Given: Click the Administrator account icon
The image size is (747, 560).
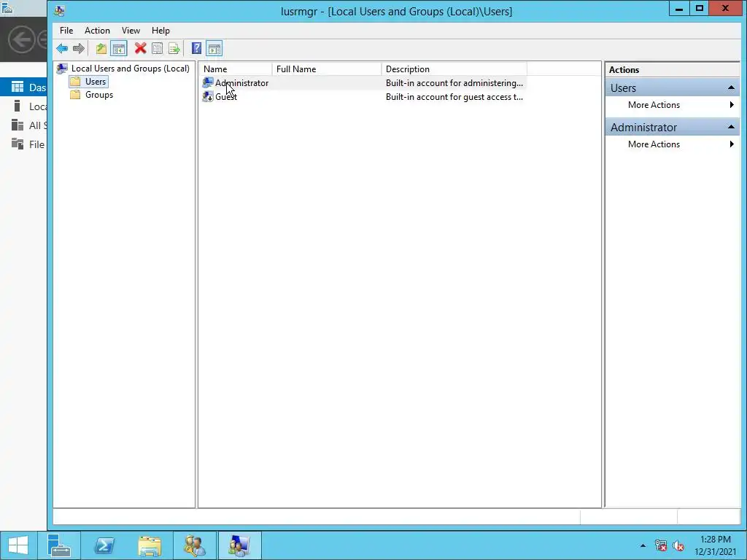Looking at the screenshot, I should pos(208,83).
